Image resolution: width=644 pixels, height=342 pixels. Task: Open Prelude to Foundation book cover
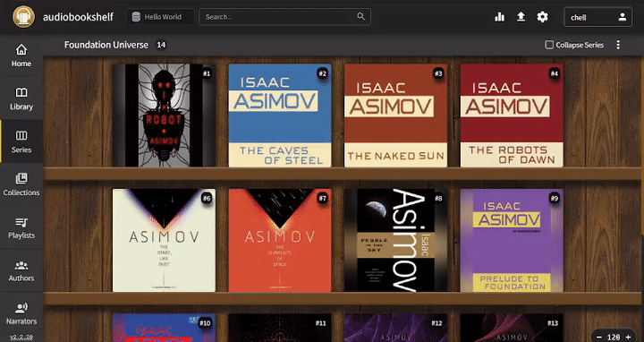512,241
